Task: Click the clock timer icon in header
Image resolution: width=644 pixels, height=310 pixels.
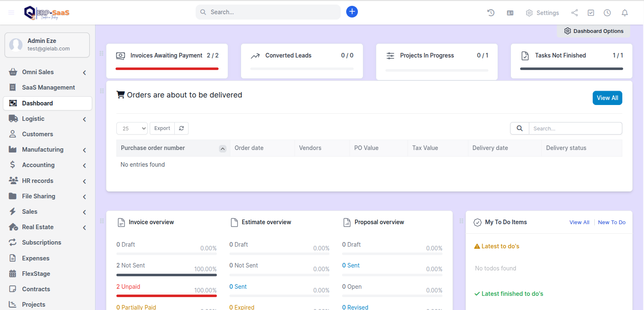Action: 607,13
